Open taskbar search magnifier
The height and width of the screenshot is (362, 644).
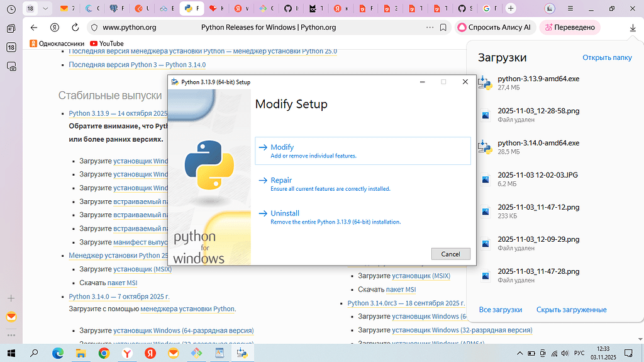point(35,353)
